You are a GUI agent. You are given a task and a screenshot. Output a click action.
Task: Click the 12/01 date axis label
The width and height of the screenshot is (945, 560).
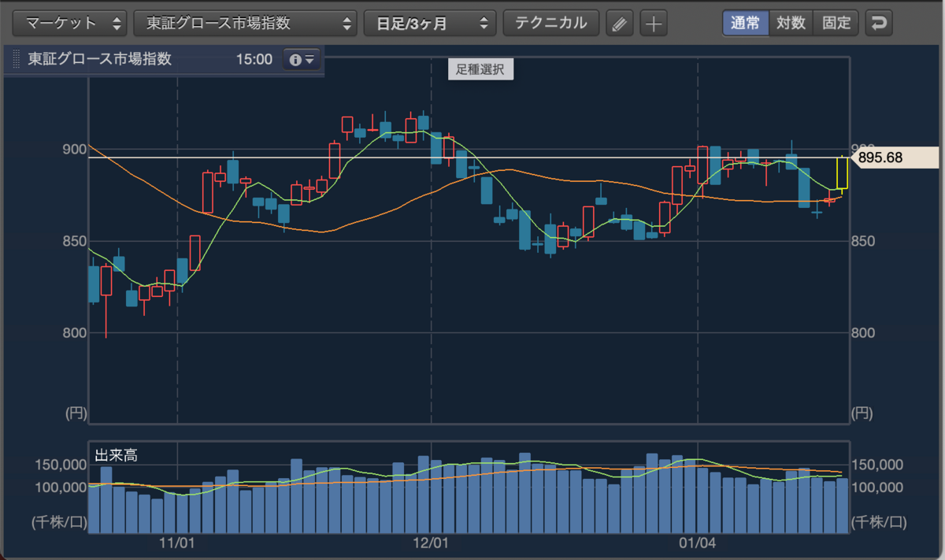431,543
